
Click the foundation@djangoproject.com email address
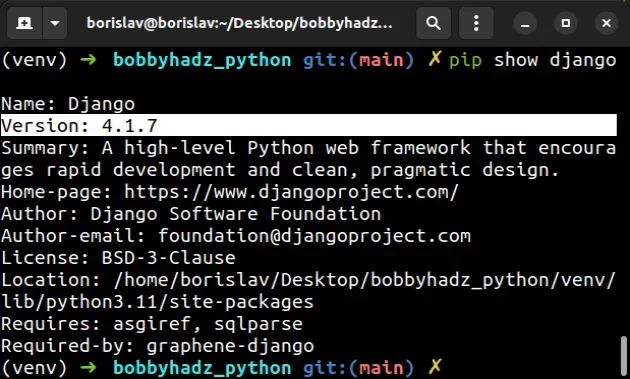pos(314,236)
